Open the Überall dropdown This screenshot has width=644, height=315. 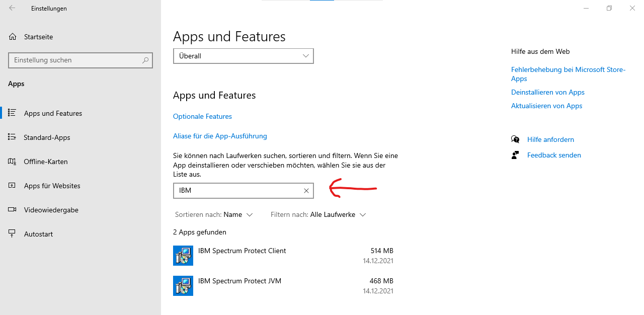[243, 56]
